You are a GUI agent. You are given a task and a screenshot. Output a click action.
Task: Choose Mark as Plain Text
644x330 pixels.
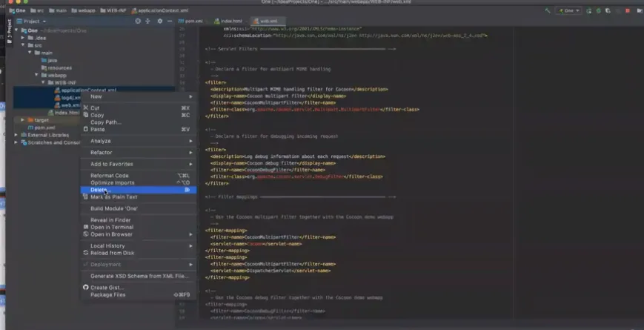click(138, 197)
